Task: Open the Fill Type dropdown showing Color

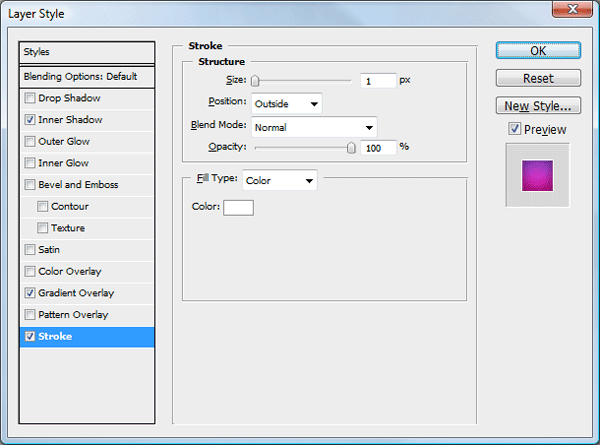Action: click(x=280, y=180)
